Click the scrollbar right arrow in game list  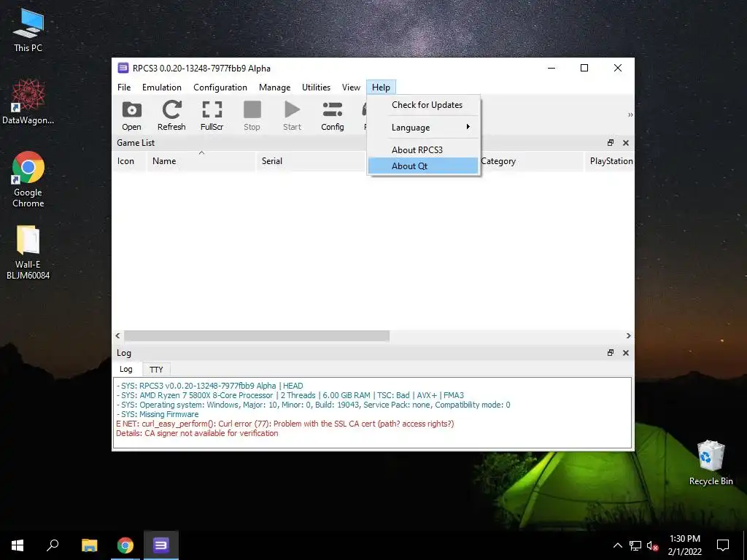[628, 335]
